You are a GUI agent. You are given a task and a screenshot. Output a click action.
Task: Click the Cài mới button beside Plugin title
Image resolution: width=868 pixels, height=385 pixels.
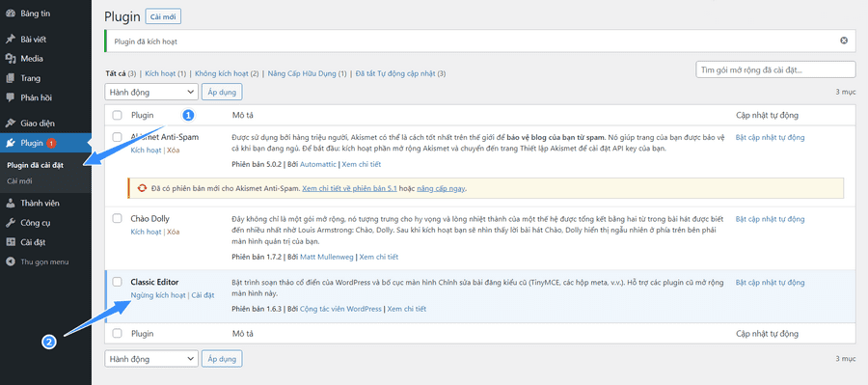point(163,16)
